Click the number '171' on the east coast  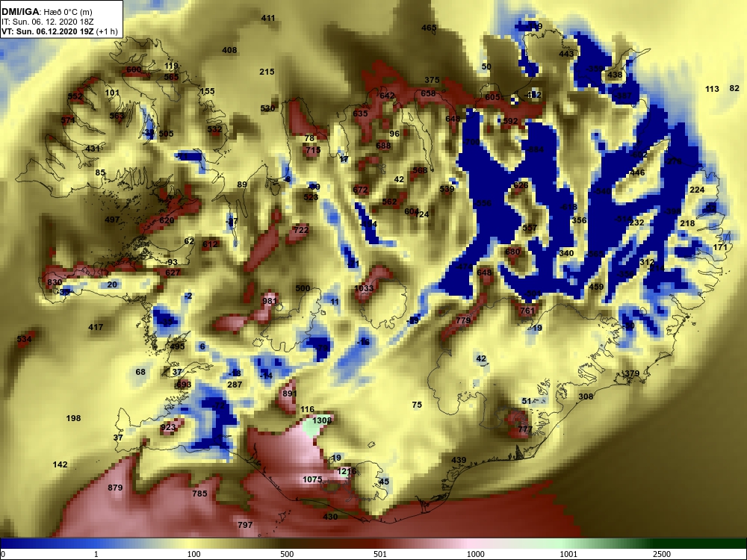tap(720, 247)
